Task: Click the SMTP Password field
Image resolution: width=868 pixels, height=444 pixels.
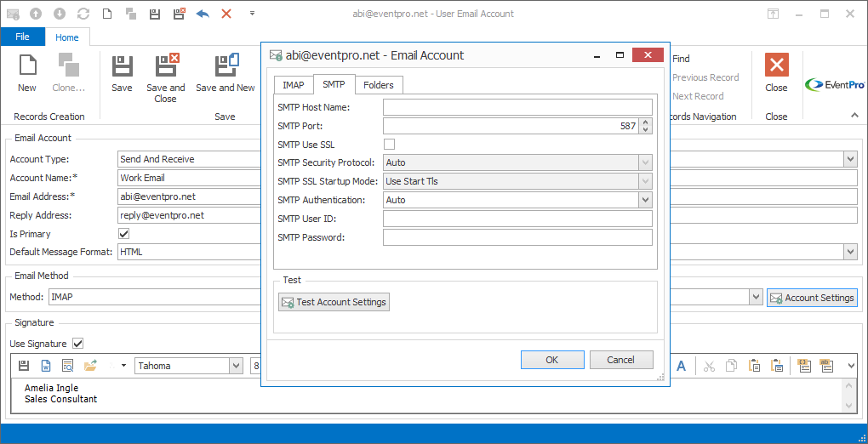Action: (x=517, y=237)
